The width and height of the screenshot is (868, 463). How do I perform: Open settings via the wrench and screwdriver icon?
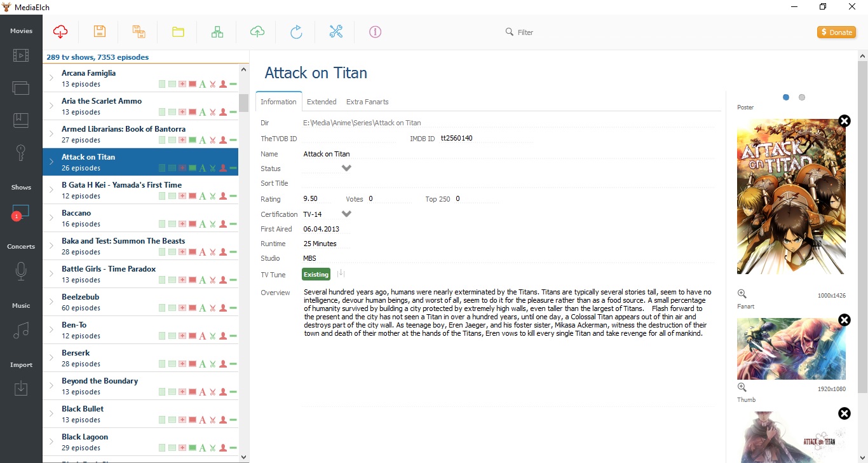(336, 32)
